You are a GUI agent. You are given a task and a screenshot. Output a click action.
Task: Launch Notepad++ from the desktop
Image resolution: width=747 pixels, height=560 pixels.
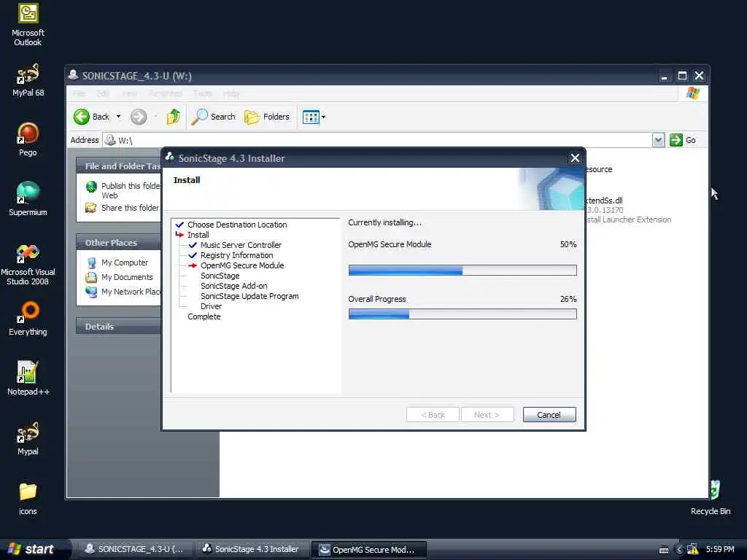(28, 378)
